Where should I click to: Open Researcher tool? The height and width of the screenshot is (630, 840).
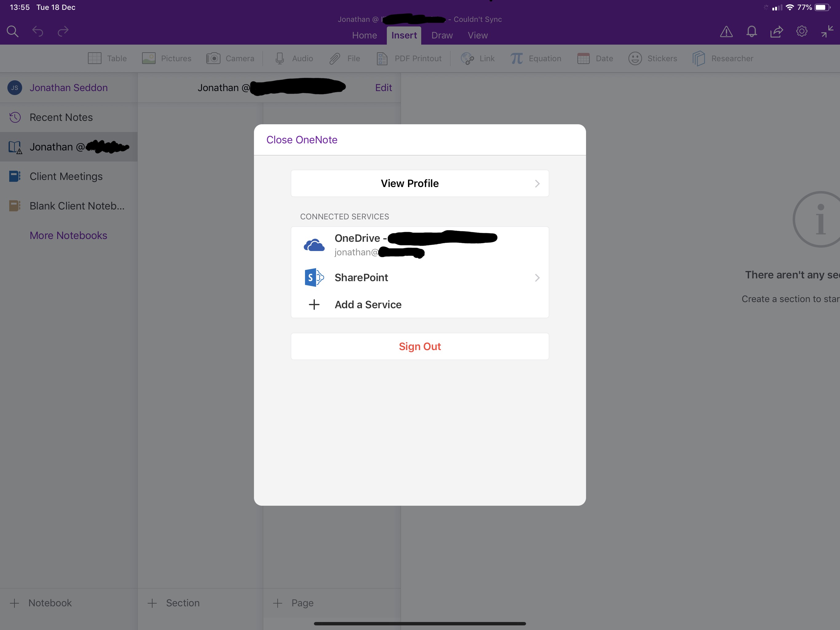tap(723, 58)
